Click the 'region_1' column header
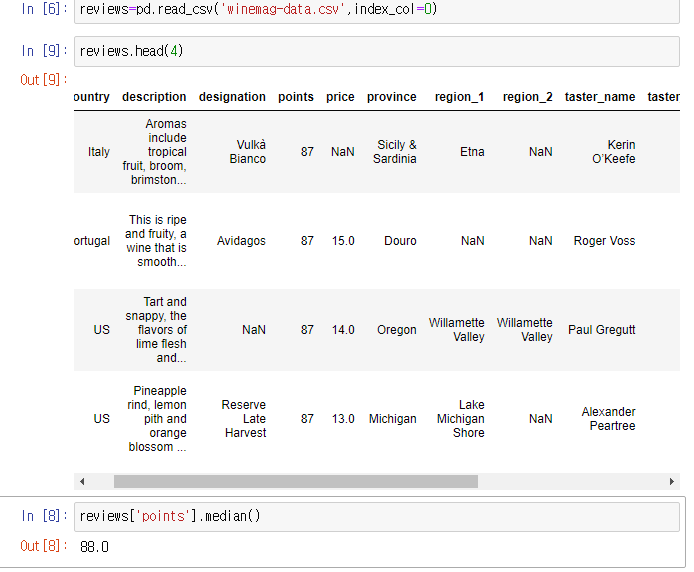Viewport: 694px width, 572px height. click(459, 97)
